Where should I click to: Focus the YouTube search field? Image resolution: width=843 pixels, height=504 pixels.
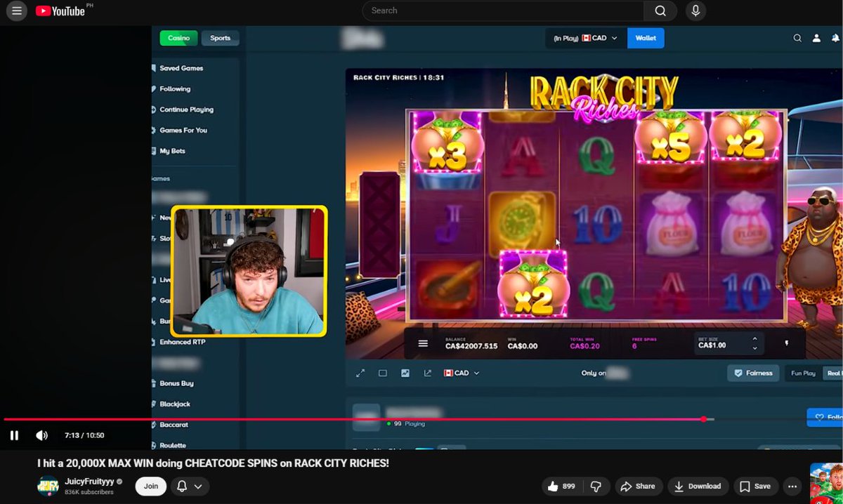click(x=503, y=11)
